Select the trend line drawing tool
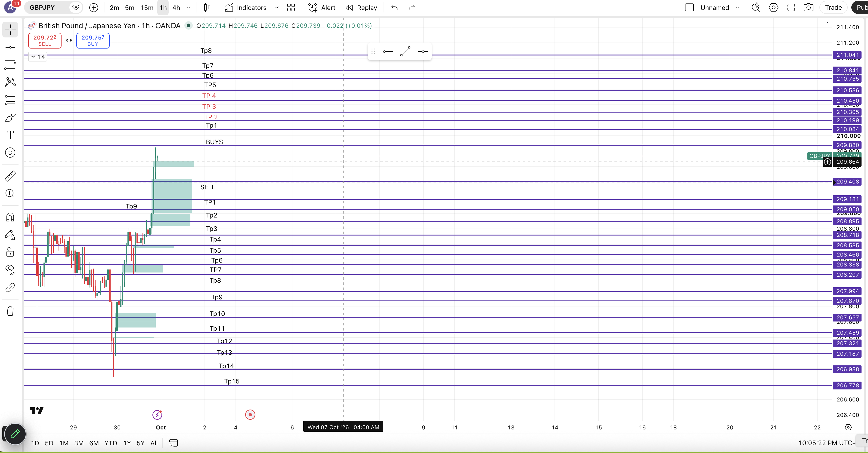The height and width of the screenshot is (453, 868). [x=10, y=47]
